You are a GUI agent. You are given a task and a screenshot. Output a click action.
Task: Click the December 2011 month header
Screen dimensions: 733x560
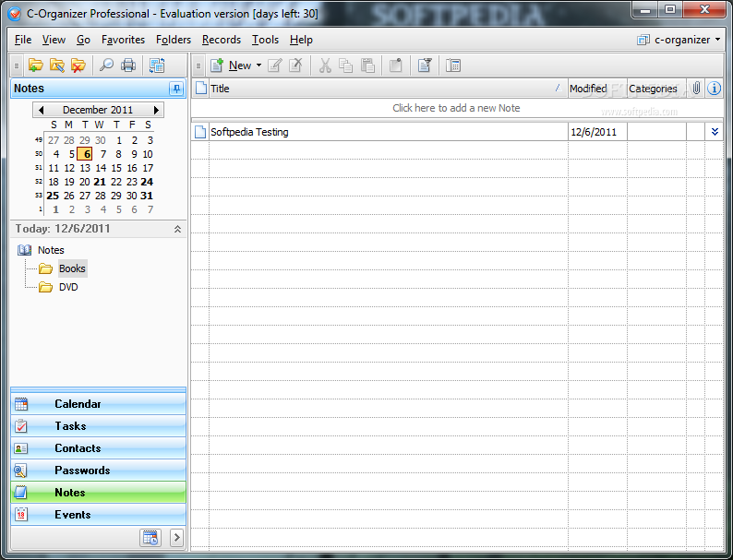98,110
